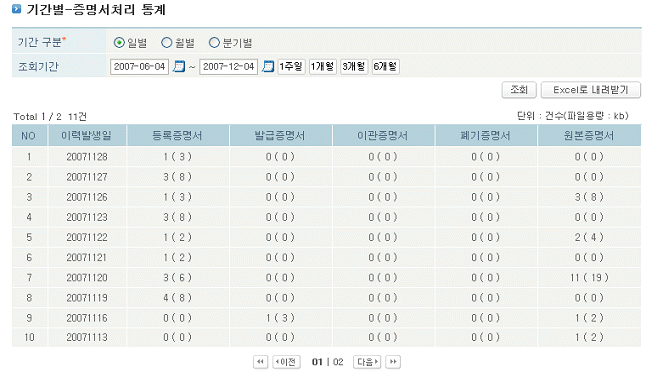Click the end date field 2007-12-04

click(x=229, y=67)
